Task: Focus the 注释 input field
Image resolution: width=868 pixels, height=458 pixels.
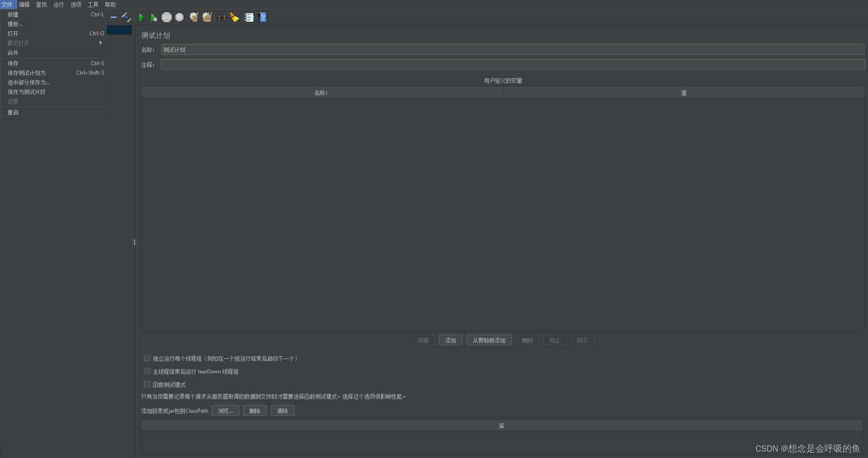Action: (x=513, y=64)
